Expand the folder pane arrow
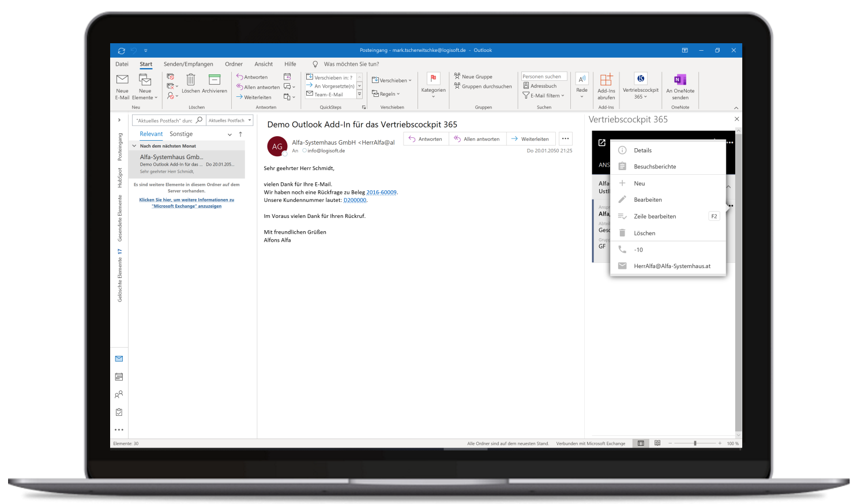Screen dimensions: 865x504 tap(119, 120)
